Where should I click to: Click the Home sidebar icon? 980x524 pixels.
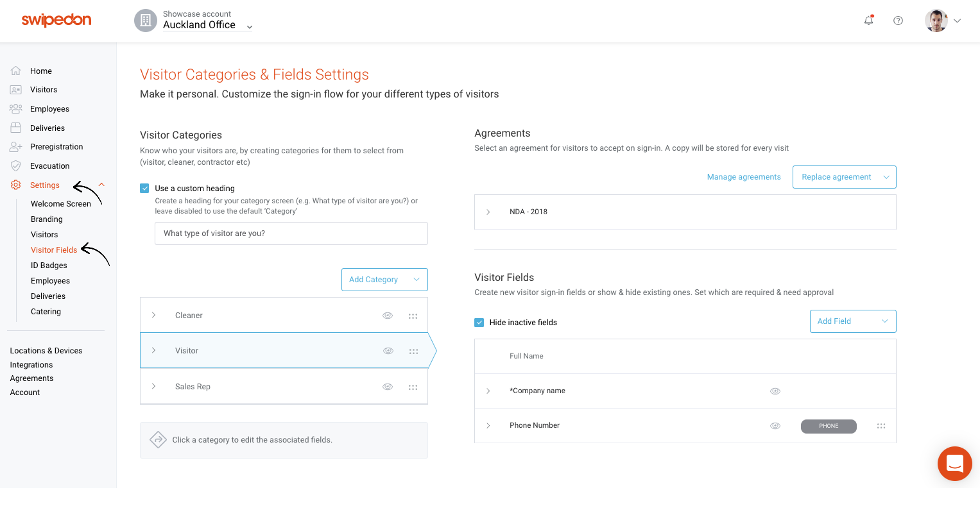[x=16, y=71]
